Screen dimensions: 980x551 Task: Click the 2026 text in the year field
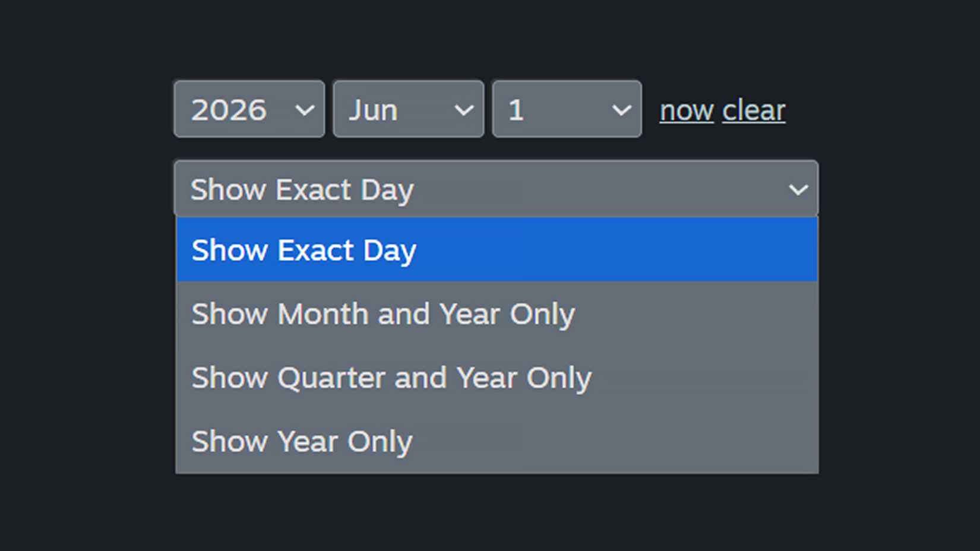229,110
